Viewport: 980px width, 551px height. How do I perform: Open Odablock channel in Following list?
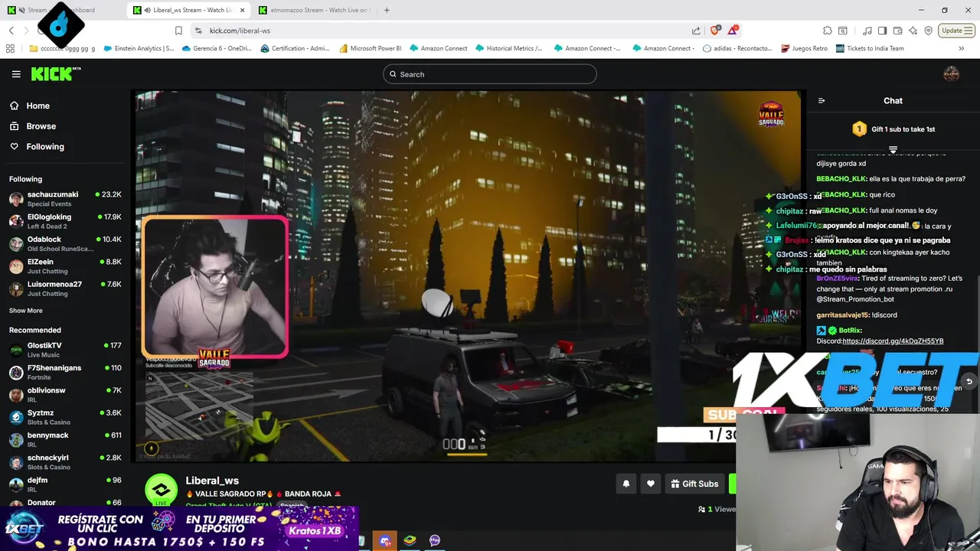click(x=65, y=243)
